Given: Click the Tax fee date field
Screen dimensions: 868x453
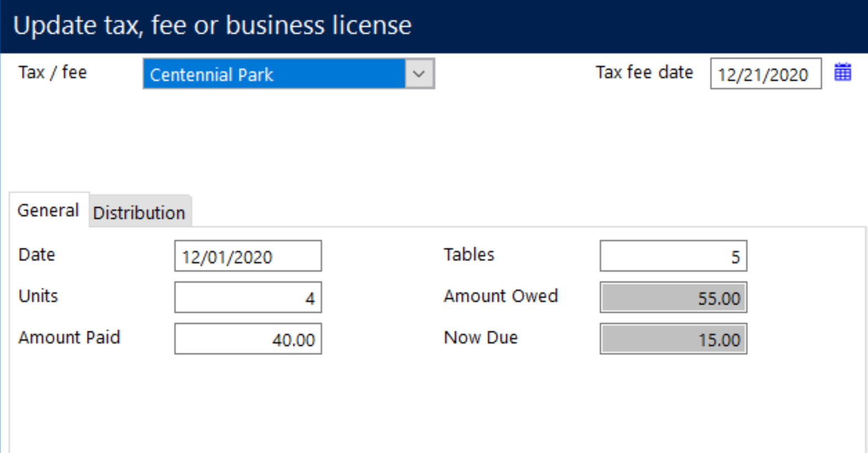Looking at the screenshot, I should [x=765, y=74].
